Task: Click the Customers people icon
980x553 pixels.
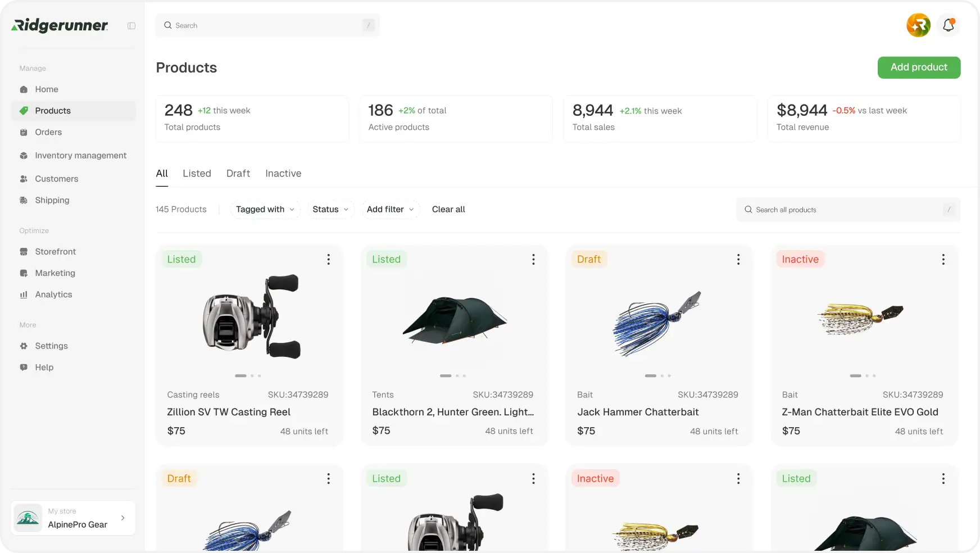Action: [x=24, y=179]
